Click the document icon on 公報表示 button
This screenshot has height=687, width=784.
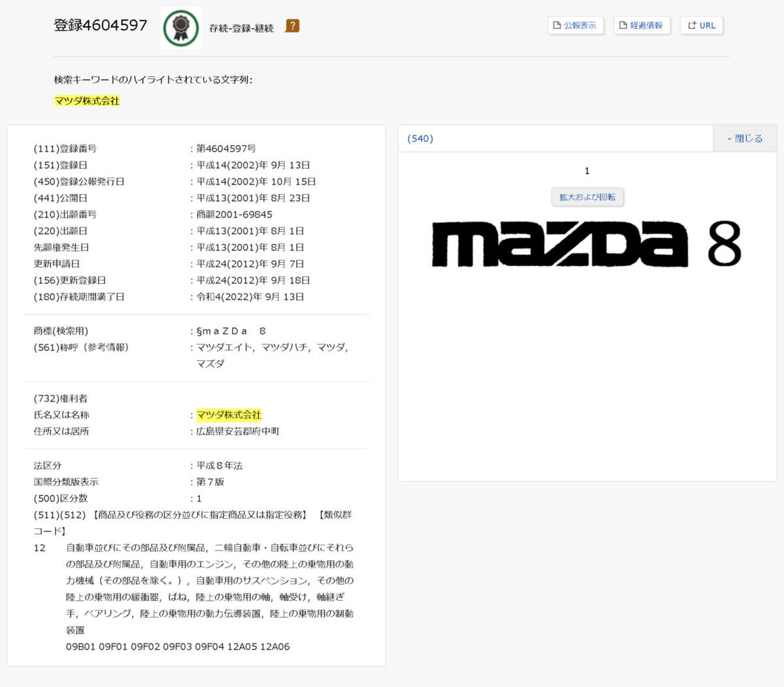557,25
